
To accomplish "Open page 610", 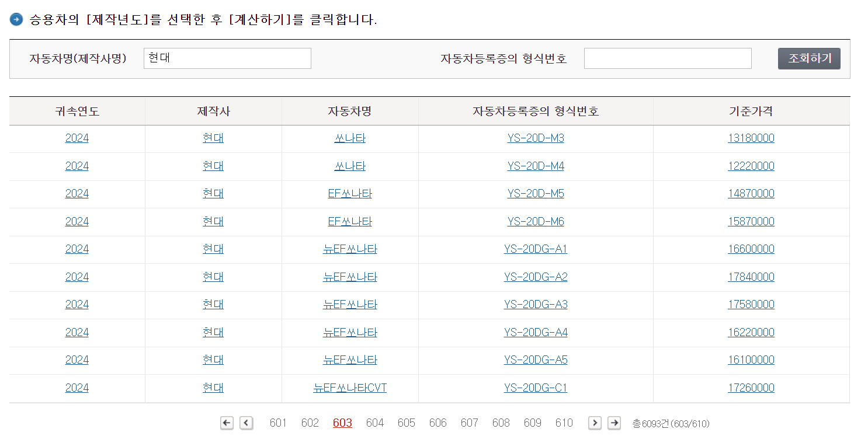I will (564, 423).
